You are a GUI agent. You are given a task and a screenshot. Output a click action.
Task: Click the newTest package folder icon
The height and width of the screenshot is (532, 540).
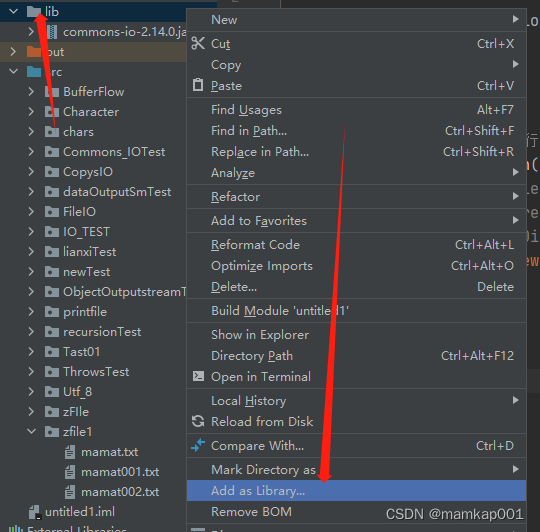52,272
